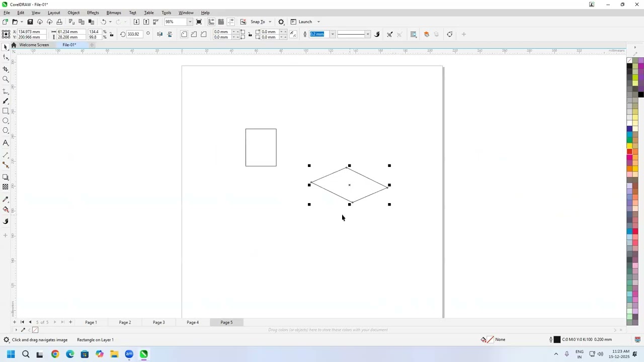Select the Text tool
The height and width of the screenshot is (362, 644).
pos(6,143)
